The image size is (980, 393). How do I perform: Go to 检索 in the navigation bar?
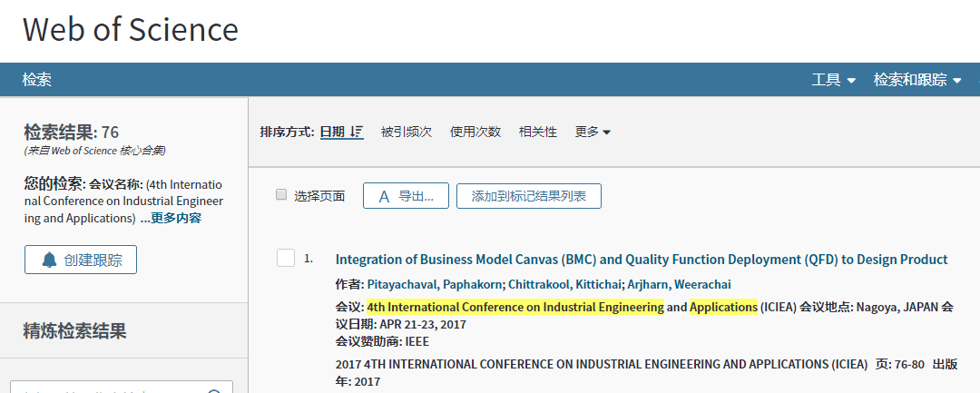(37, 79)
